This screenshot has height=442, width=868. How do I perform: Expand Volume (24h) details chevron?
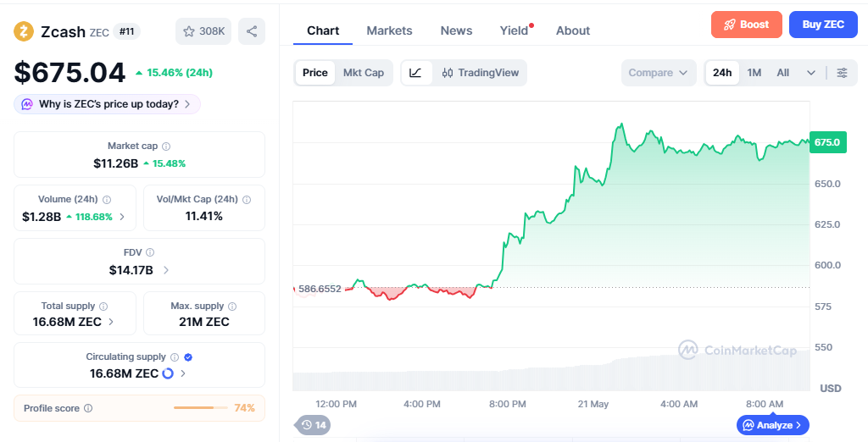click(x=122, y=217)
